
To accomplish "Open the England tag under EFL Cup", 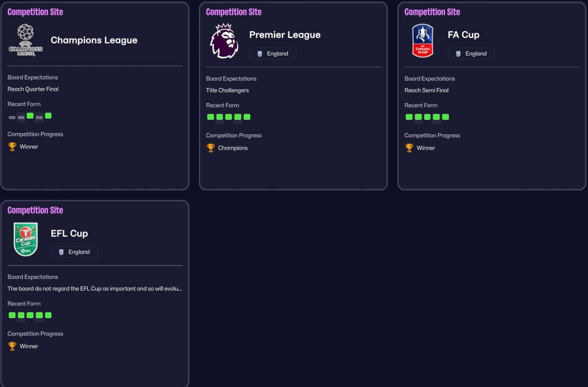I will point(74,252).
